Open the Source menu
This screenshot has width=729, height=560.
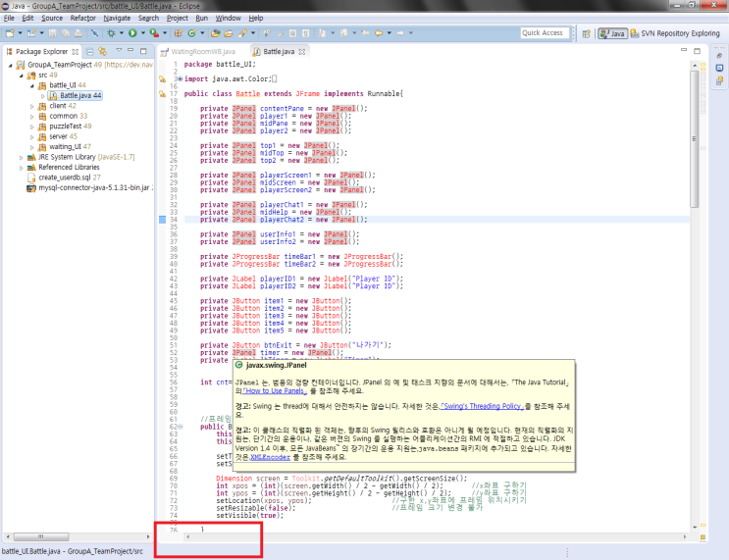tap(52, 18)
